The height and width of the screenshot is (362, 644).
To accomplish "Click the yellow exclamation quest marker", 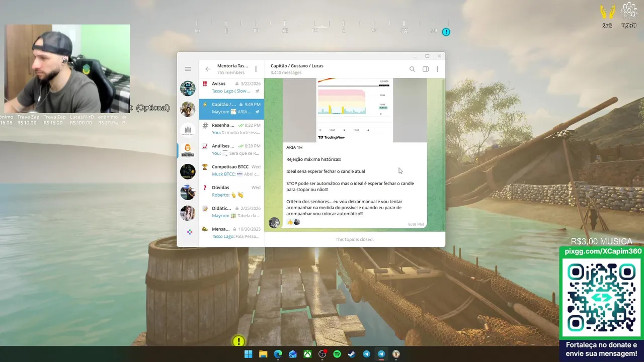I will pos(238,341).
